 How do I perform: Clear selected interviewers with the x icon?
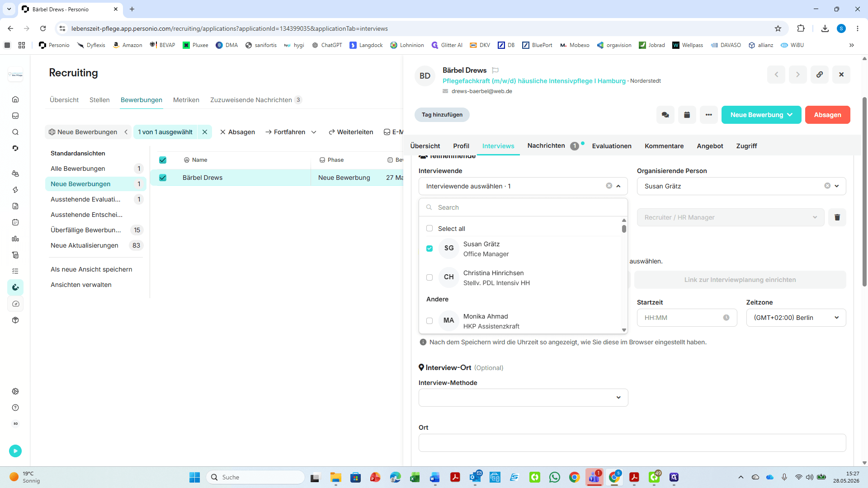[x=609, y=186]
